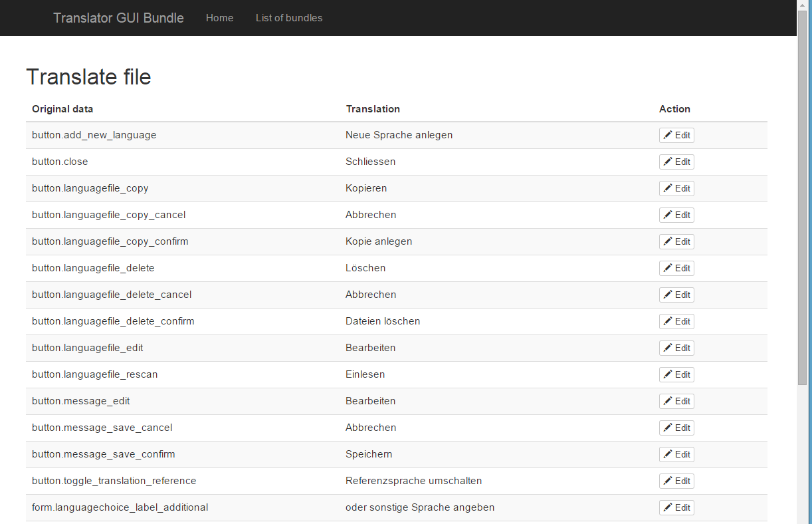The width and height of the screenshot is (812, 524).
Task: Click the button.languagefile_copy key text
Action: [90, 188]
